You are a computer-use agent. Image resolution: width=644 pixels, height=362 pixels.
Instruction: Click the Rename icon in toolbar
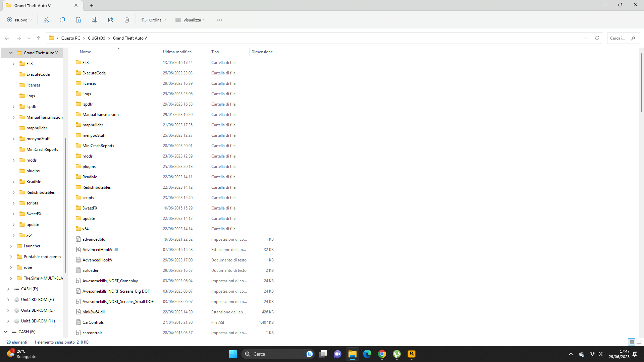click(95, 20)
